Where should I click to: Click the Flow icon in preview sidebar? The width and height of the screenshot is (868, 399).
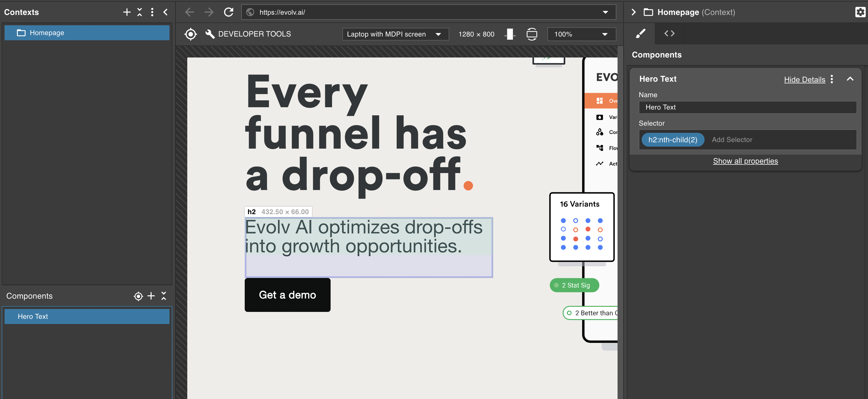click(x=599, y=148)
